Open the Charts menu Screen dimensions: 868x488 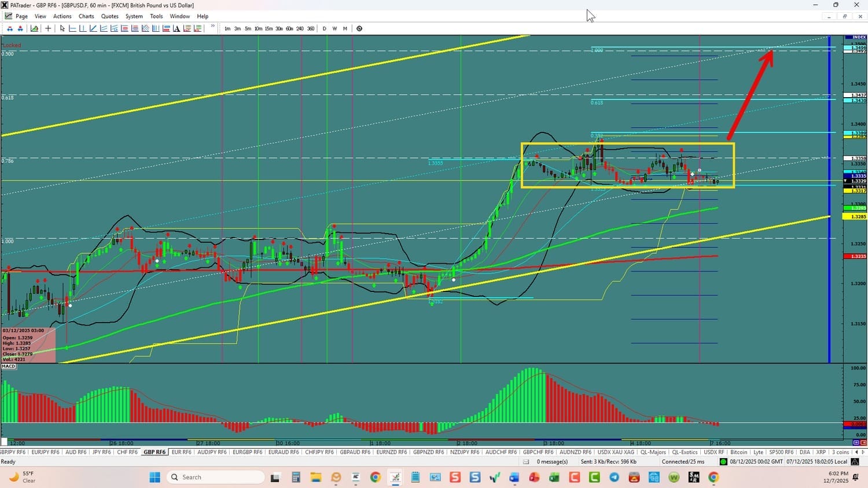(x=86, y=16)
